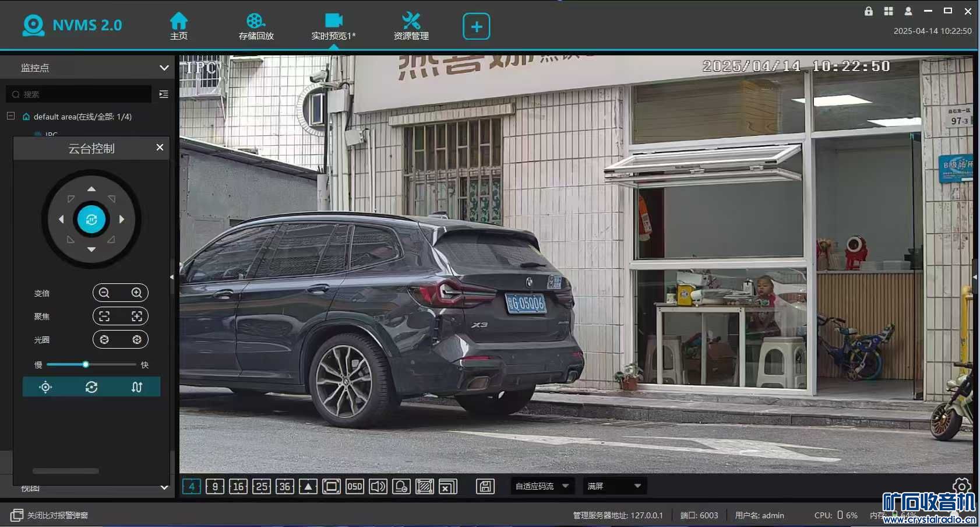Pan the PTZ camera left
This screenshot has width=980, height=527.
[x=61, y=219]
